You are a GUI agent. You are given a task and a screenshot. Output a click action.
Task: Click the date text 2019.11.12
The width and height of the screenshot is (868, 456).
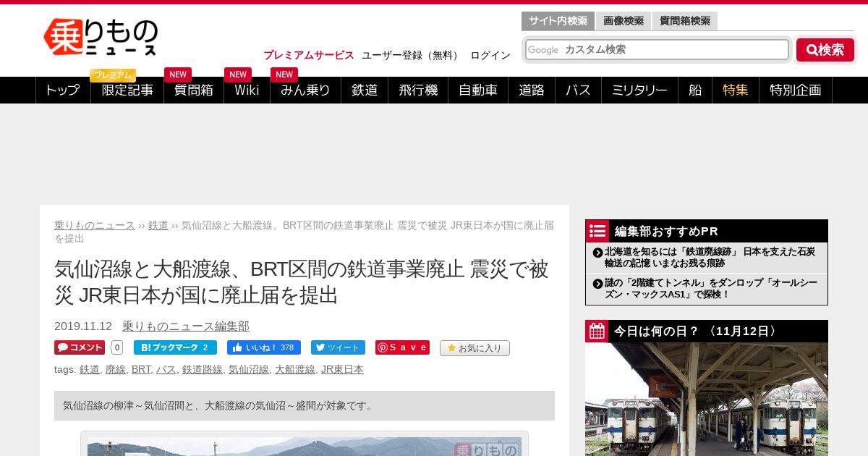click(83, 326)
